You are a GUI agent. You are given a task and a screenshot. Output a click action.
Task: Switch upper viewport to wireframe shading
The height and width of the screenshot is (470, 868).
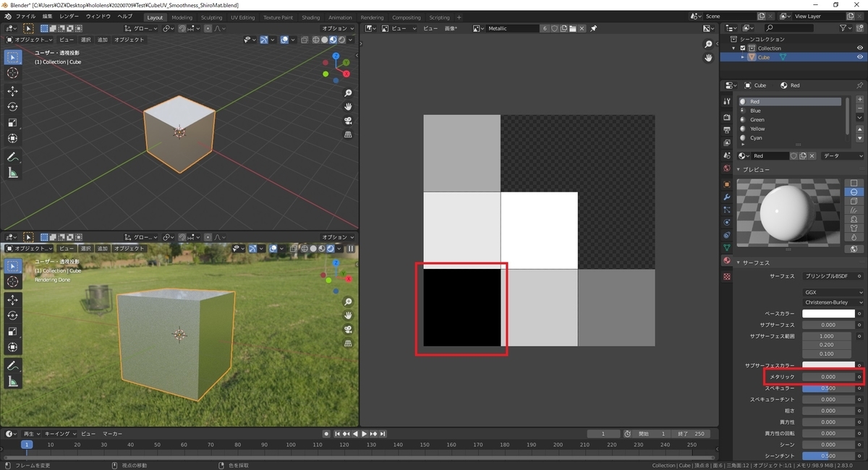pos(317,40)
